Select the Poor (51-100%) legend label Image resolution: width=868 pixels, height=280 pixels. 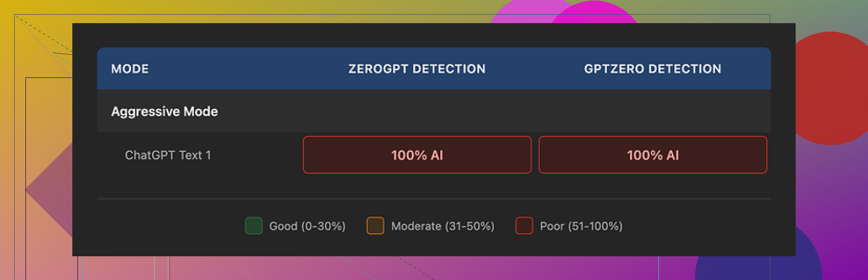(x=581, y=226)
